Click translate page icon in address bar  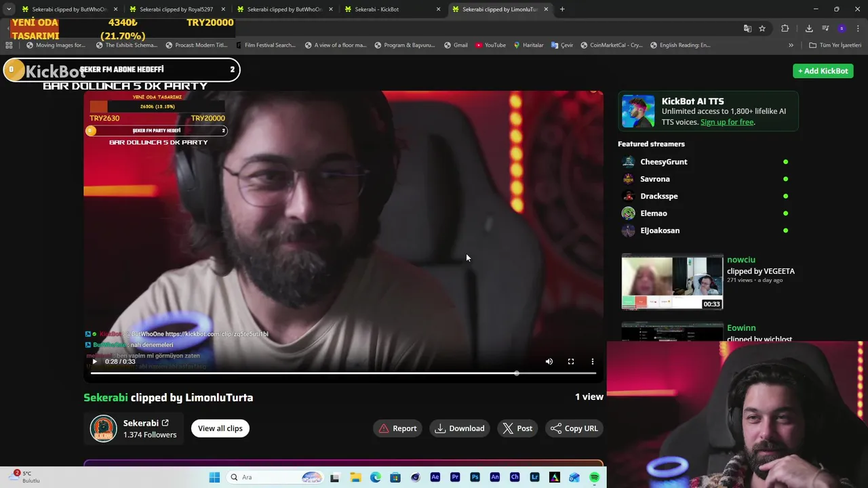[x=747, y=28]
